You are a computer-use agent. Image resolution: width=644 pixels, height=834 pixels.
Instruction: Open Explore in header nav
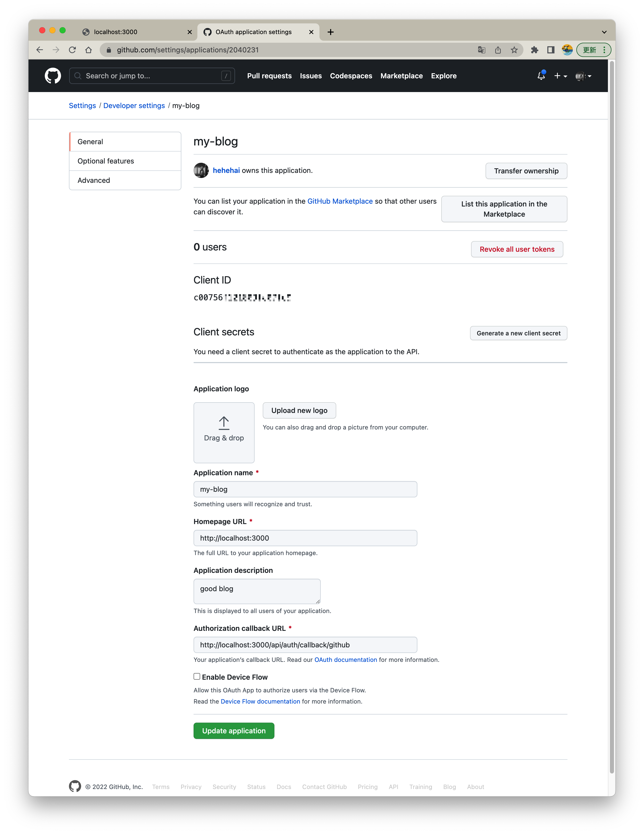tap(444, 76)
